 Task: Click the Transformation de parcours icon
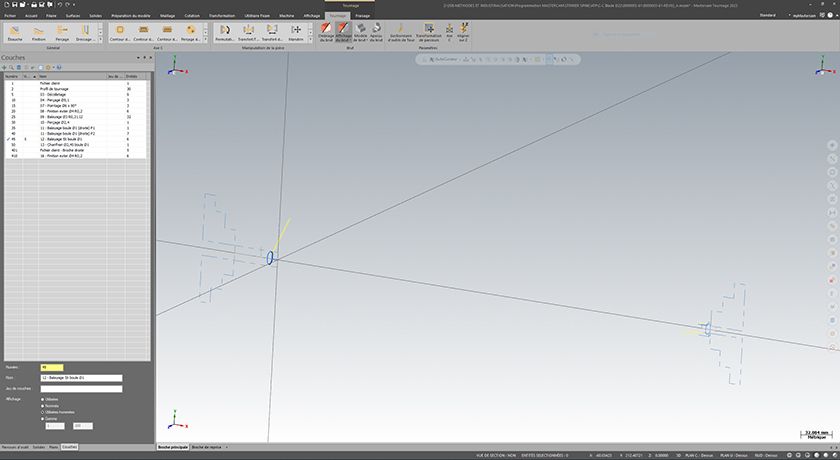tap(429, 33)
